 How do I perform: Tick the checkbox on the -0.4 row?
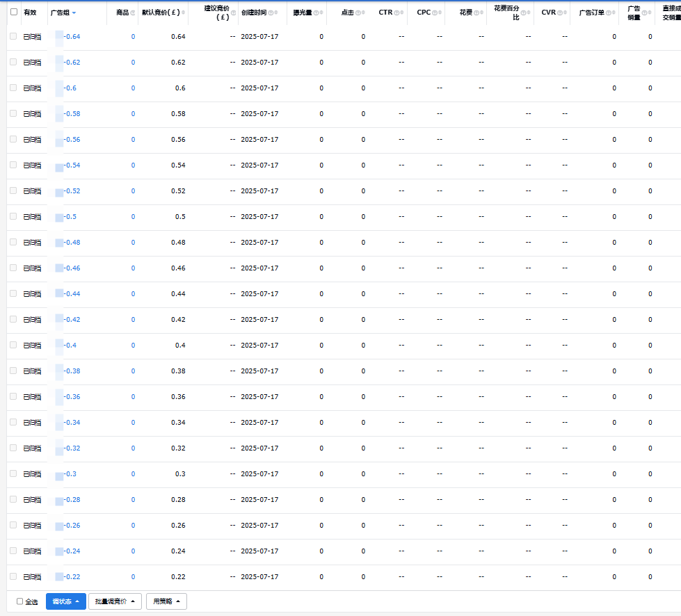click(x=13, y=345)
